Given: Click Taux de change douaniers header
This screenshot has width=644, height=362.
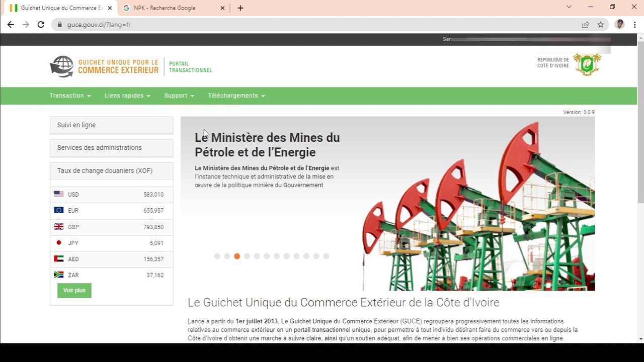Looking at the screenshot, I should tap(112, 171).
